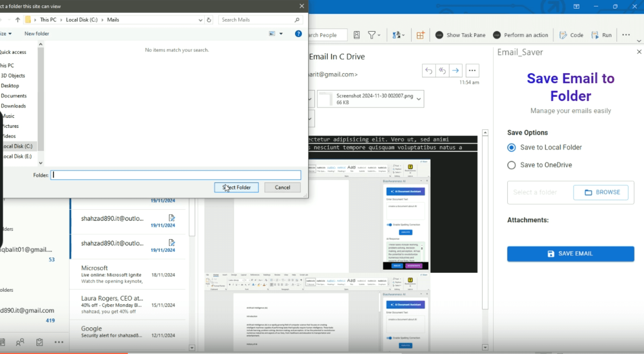Open Downloads in navigation tree
The image size is (644, 354).
[x=13, y=106]
